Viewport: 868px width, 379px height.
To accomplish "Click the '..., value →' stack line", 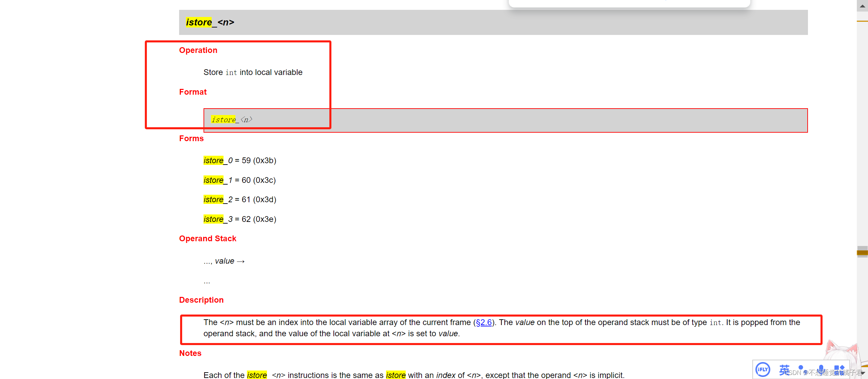I will point(224,261).
